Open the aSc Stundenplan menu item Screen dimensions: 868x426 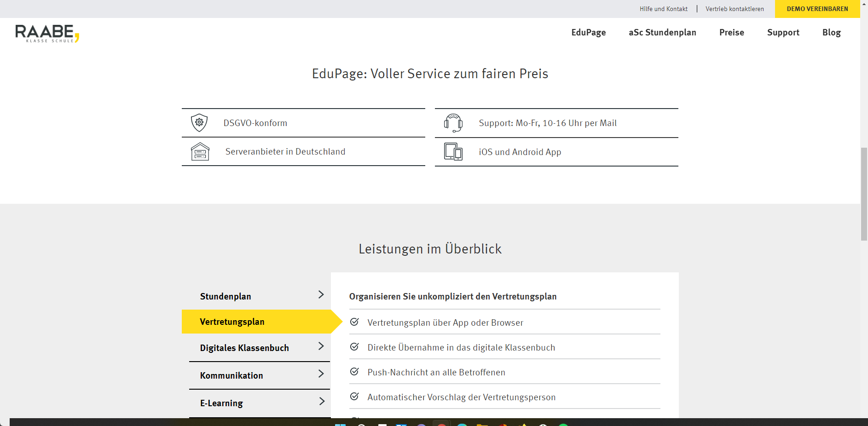point(662,32)
